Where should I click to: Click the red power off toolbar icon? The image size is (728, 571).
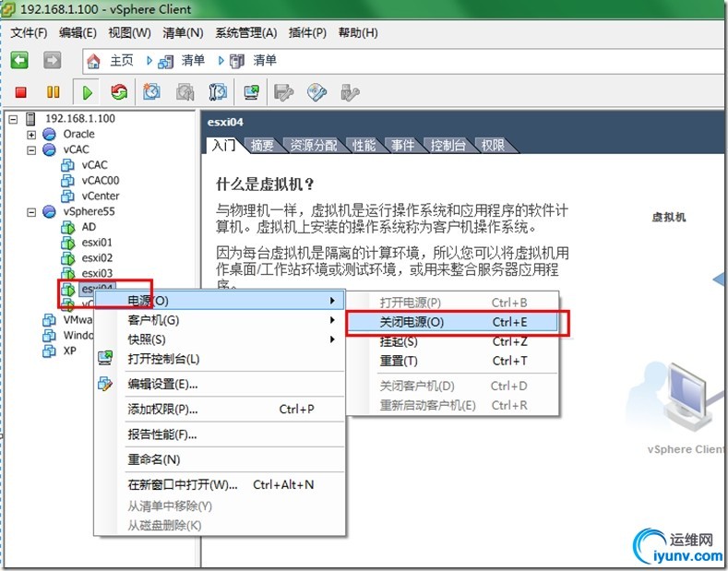click(20, 92)
